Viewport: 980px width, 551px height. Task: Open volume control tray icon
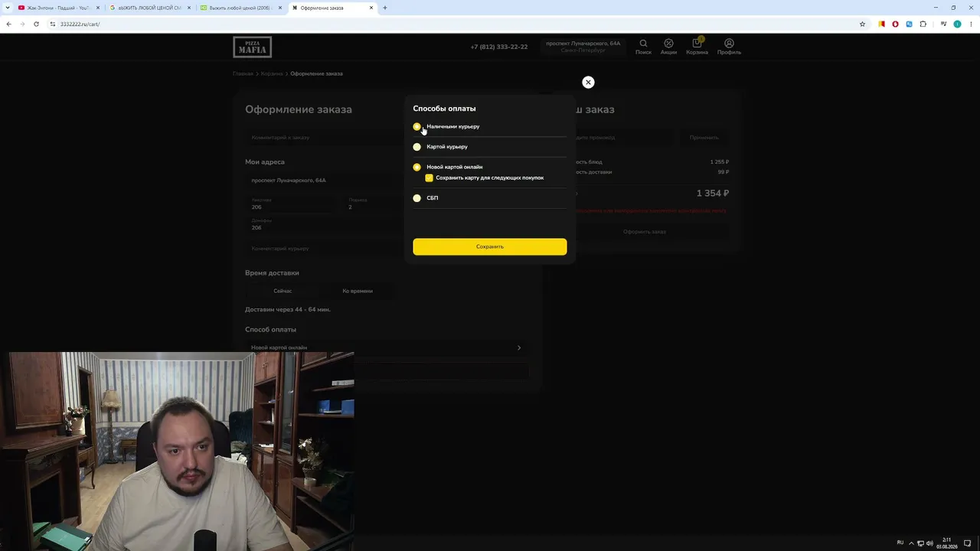[x=930, y=543]
